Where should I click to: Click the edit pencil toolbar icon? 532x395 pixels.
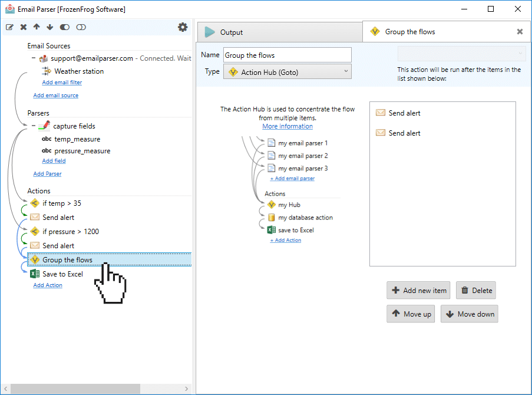(9, 27)
